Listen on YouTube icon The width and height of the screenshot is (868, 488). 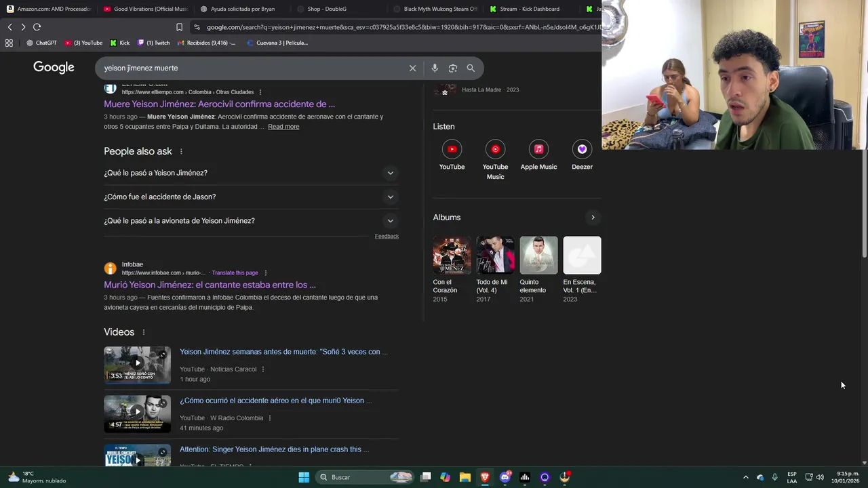point(452,149)
